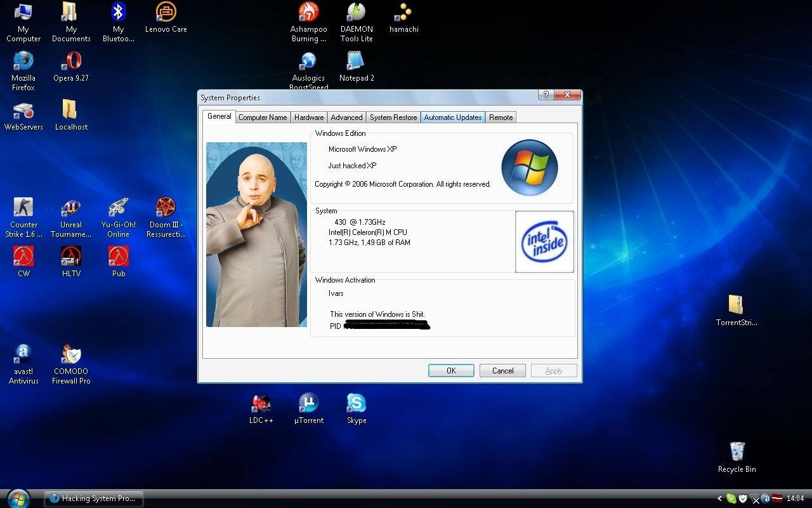Click the help question mark button

click(546, 95)
